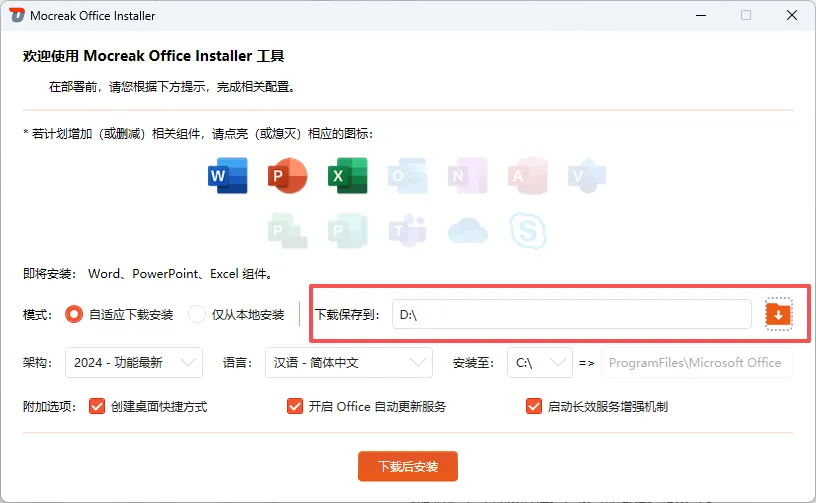The image size is (816, 503).
Task: Enable the Publisher component icon
Action: point(348,230)
